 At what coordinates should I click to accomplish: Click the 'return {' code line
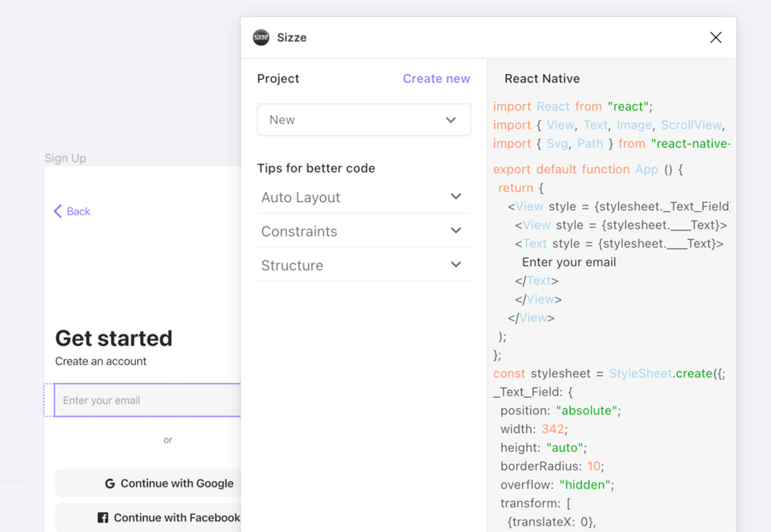521,188
